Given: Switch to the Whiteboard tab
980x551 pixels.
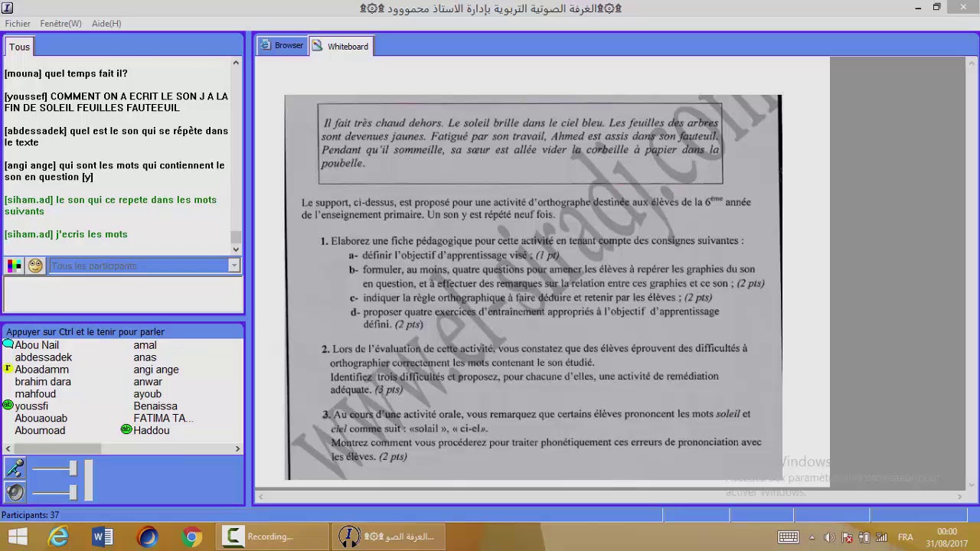Looking at the screenshot, I should click(341, 46).
